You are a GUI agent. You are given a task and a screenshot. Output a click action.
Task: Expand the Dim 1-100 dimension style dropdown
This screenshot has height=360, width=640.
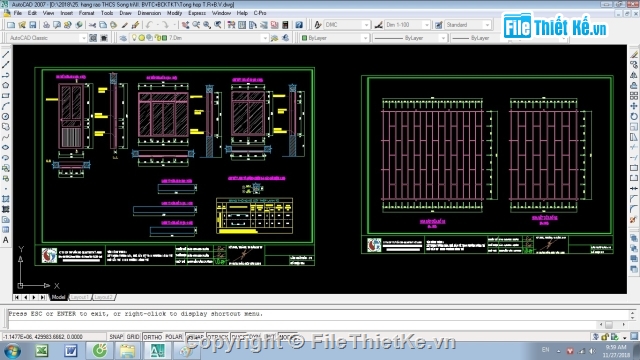407,25
